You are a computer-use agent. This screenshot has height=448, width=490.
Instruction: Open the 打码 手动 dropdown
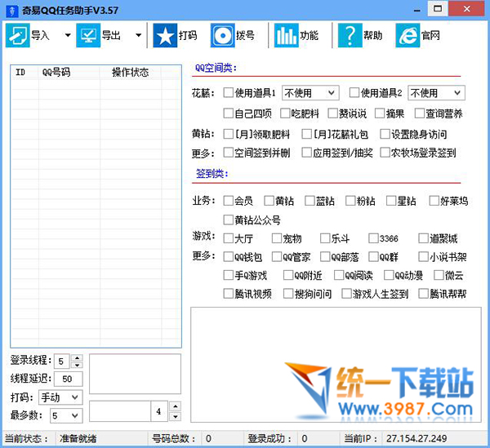tap(60, 397)
